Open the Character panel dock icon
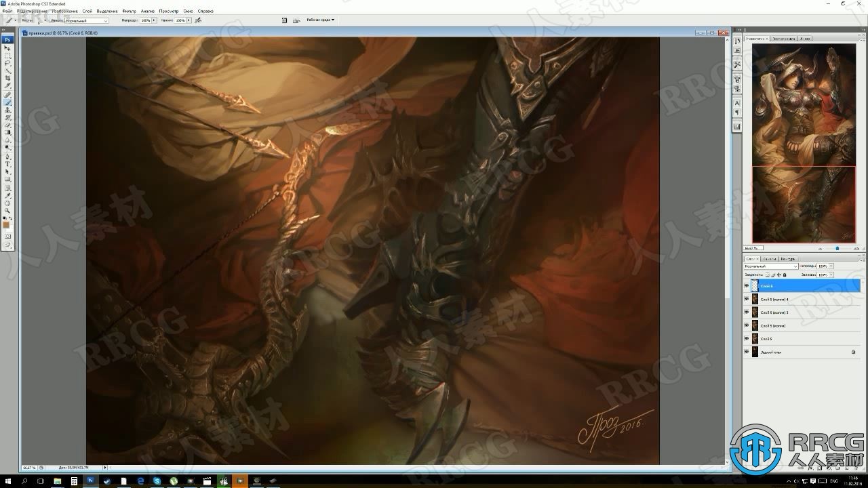This screenshot has width=868, height=488. click(x=737, y=103)
